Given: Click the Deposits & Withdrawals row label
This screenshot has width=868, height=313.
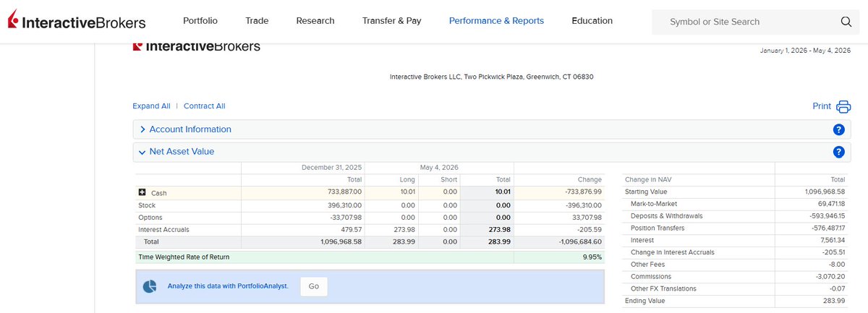Looking at the screenshot, I should click(x=667, y=216).
